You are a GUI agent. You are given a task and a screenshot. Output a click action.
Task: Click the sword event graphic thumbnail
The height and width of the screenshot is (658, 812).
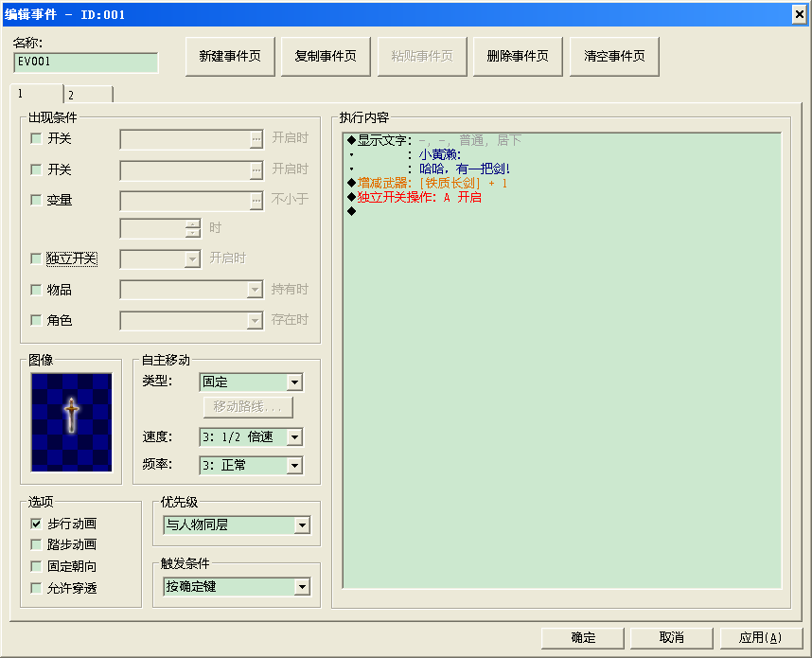click(x=72, y=422)
